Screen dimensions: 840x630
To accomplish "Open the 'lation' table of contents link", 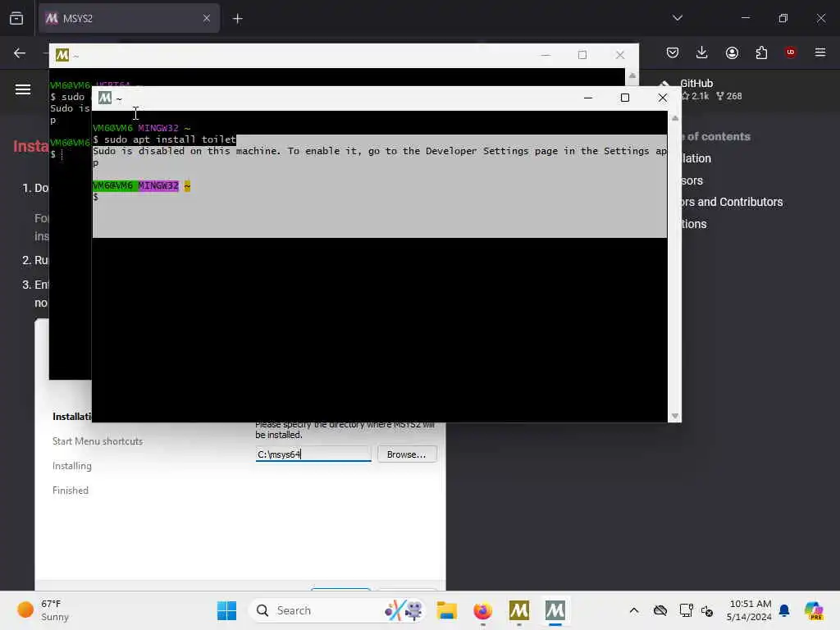I will pyautogui.click(x=696, y=158).
